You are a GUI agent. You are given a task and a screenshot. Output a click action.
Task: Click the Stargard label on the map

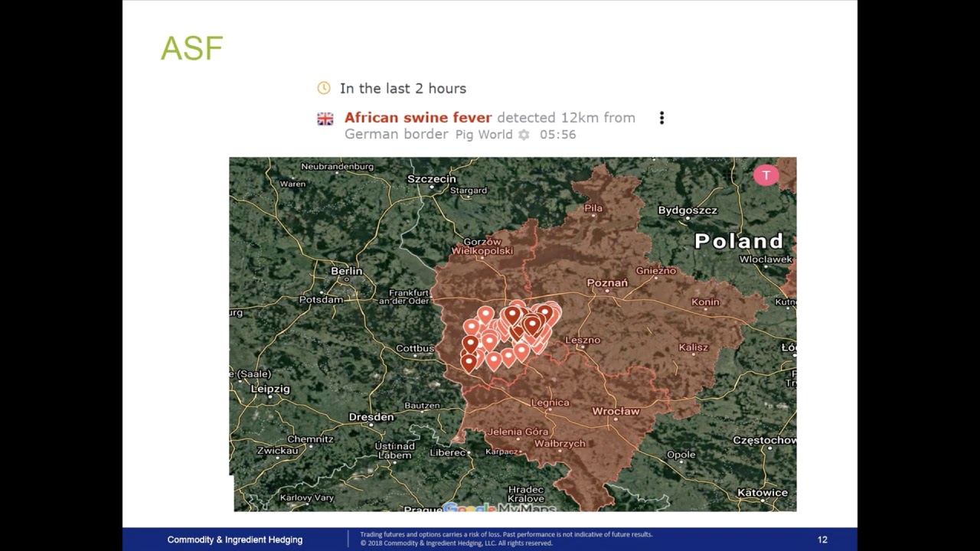469,191
